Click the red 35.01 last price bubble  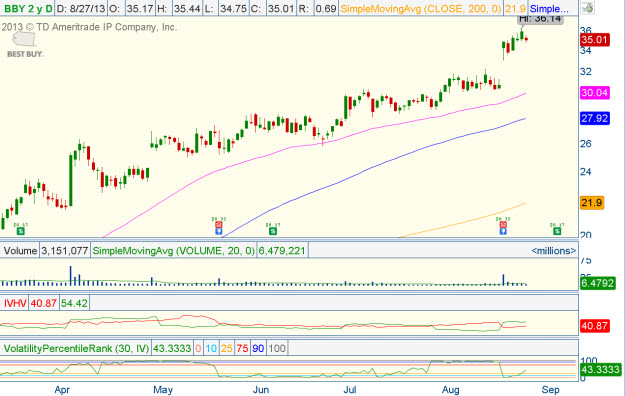(x=594, y=40)
